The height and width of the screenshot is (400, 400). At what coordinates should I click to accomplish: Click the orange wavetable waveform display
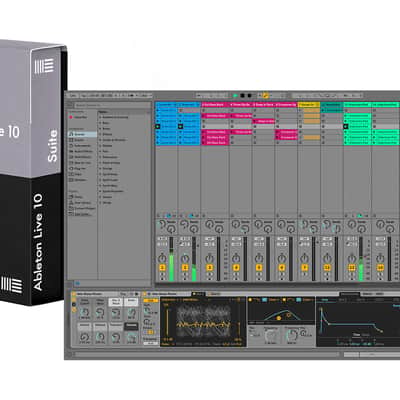(204, 322)
